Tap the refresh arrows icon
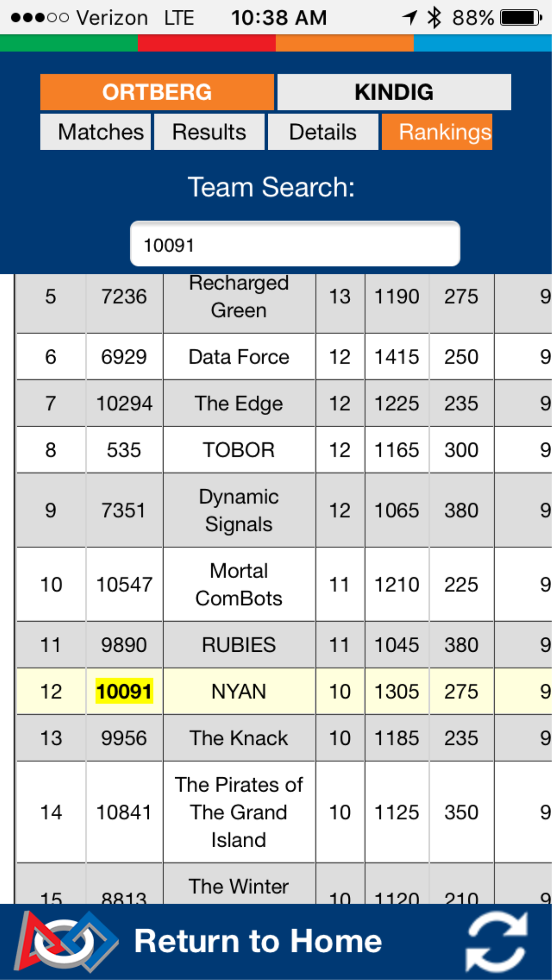Viewport: 552px width, 980px height. 496,941
